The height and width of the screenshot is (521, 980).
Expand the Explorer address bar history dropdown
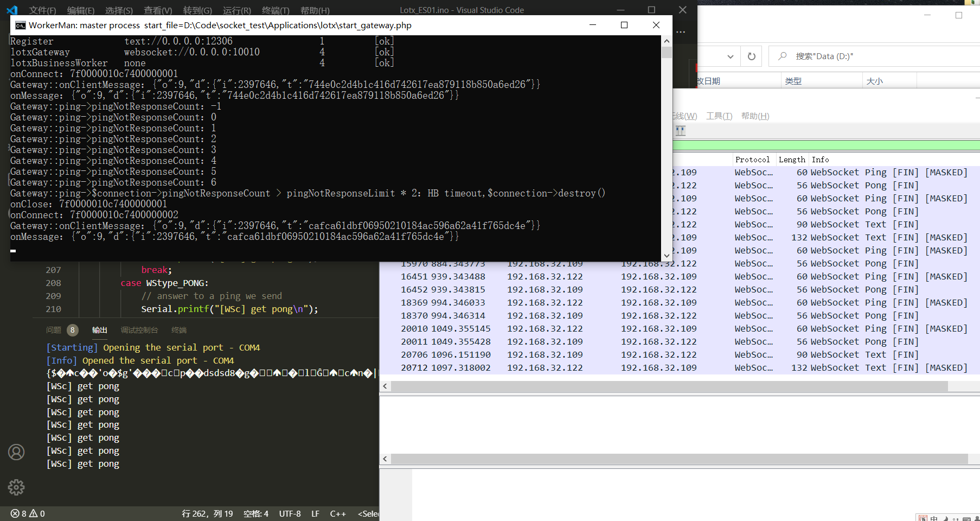tap(730, 56)
